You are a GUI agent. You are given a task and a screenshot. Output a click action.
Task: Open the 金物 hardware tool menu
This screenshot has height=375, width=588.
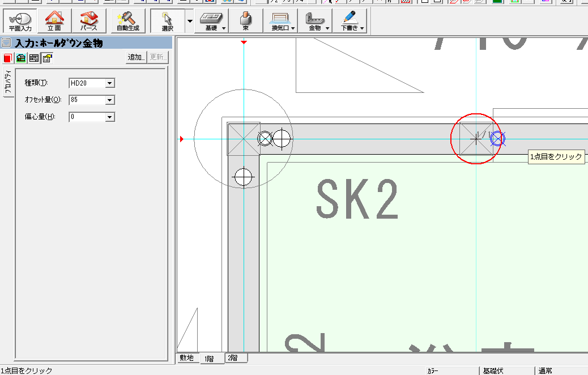[316, 22]
